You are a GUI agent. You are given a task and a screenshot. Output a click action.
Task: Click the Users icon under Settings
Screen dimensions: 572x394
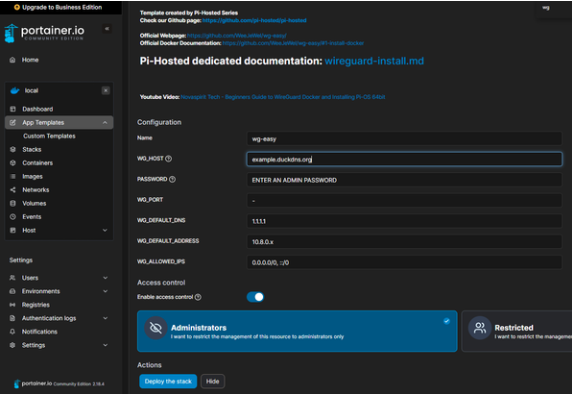pyautogui.click(x=12, y=278)
